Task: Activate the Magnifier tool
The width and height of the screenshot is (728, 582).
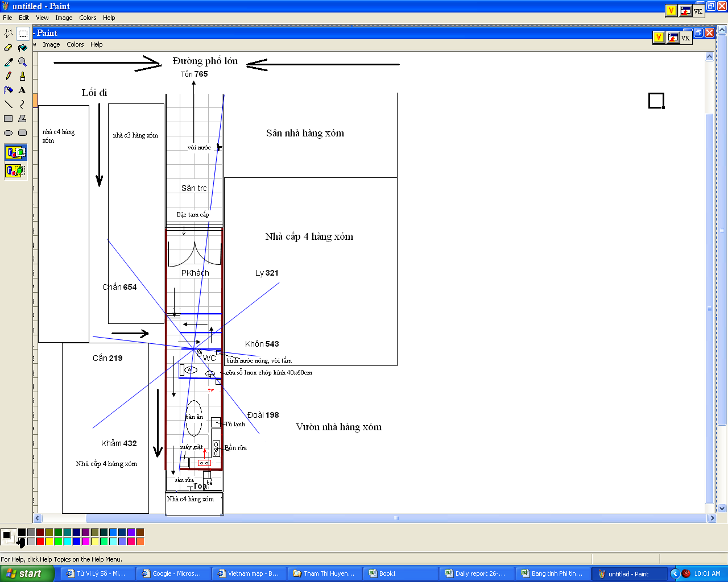Action: click(22, 62)
